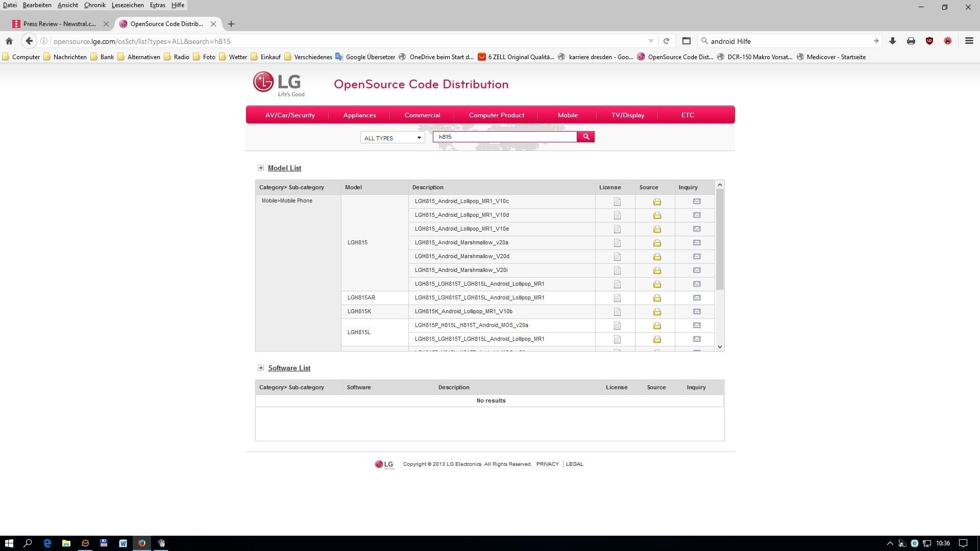Open a new browser tab
Viewport: 980px width, 551px height.
231,24
